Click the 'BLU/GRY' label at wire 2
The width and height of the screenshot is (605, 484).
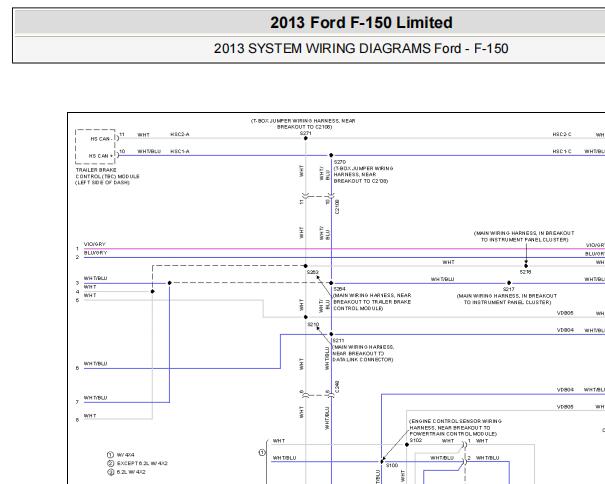(95, 253)
